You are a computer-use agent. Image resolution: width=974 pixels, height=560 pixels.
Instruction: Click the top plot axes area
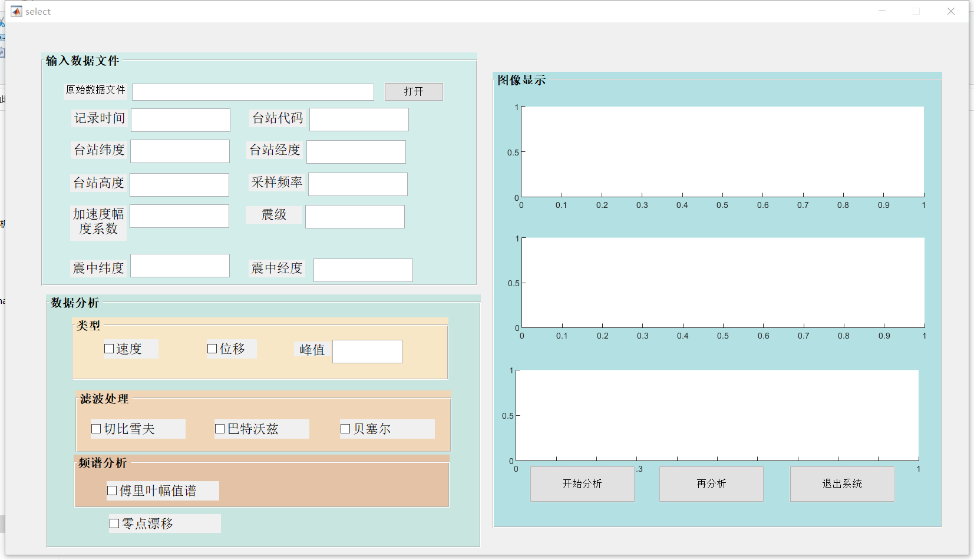pyautogui.click(x=722, y=152)
